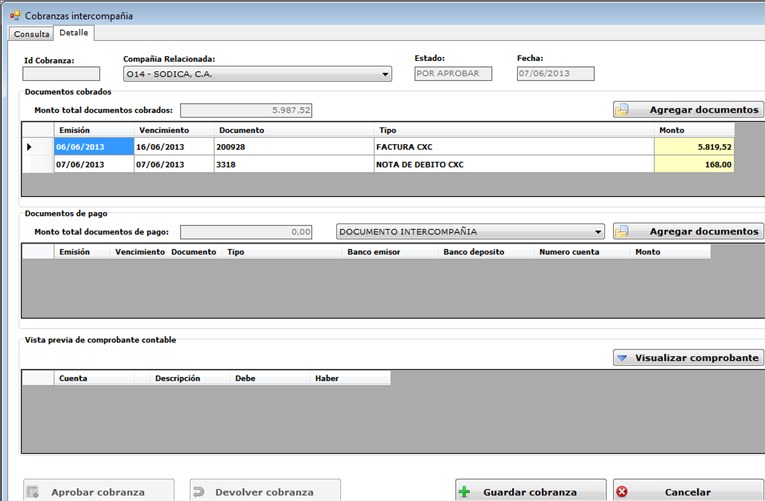Click the Guardar cobranza button
Image resolution: width=765 pixels, height=501 pixels.
point(531,491)
